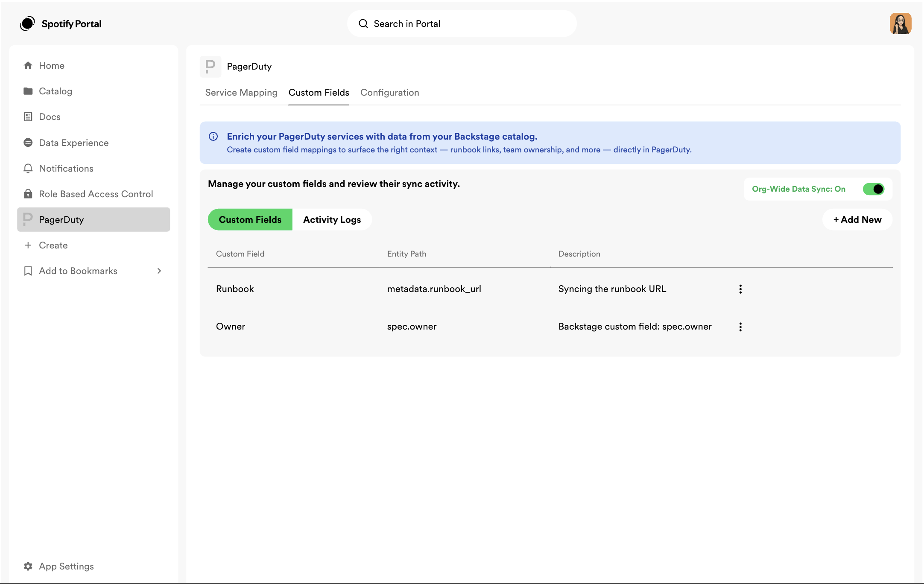Click the metadata.runbook_url entity path
The width and height of the screenshot is (924, 584).
[434, 289]
